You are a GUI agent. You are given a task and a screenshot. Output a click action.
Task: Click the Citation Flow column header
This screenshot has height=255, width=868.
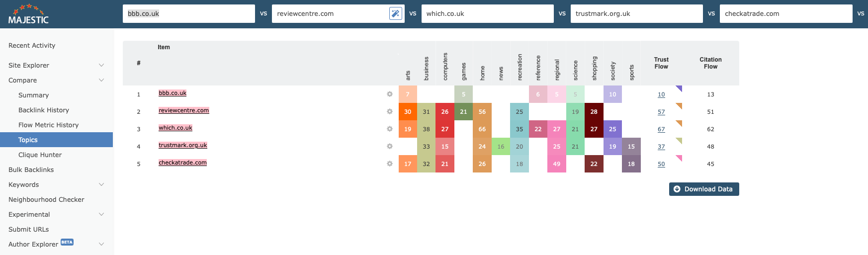pyautogui.click(x=710, y=63)
